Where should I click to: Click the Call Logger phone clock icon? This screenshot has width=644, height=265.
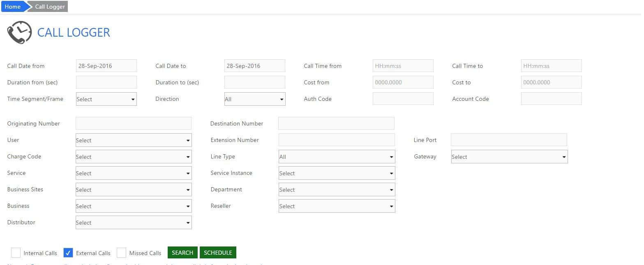tap(19, 33)
